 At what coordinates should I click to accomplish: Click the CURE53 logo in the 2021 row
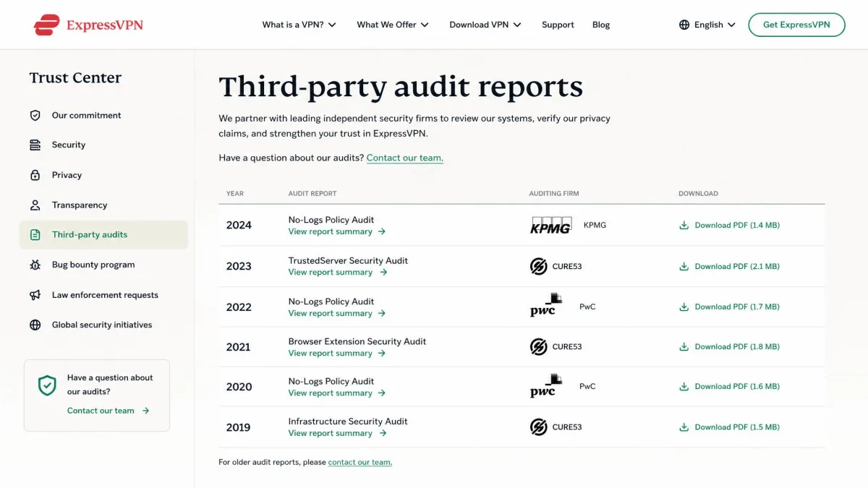tap(539, 346)
